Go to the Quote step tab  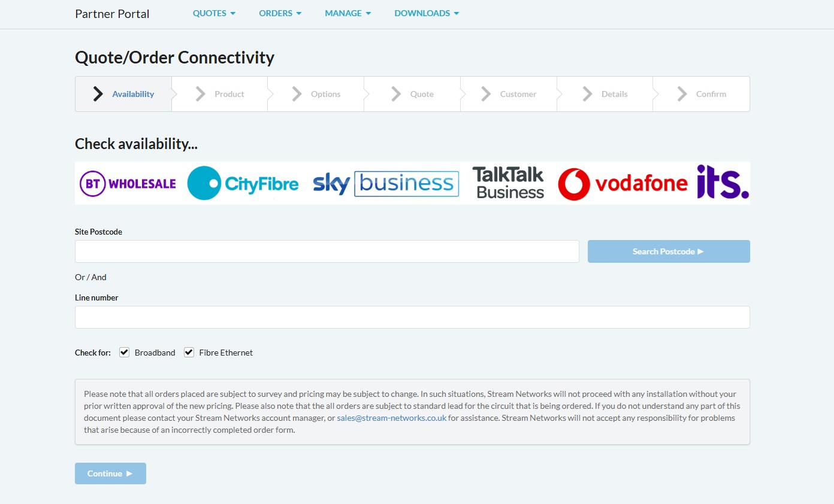(412, 94)
